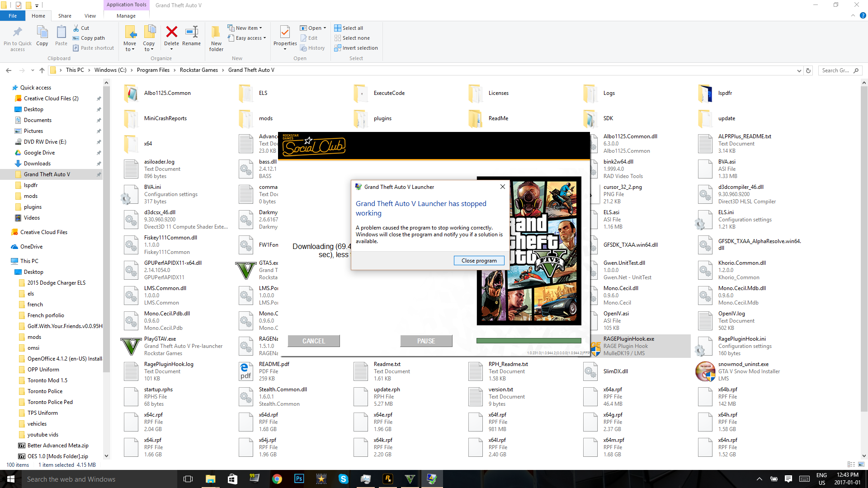The height and width of the screenshot is (488, 868).
Task: Click the Pin to Quick access icon
Action: 17,33
